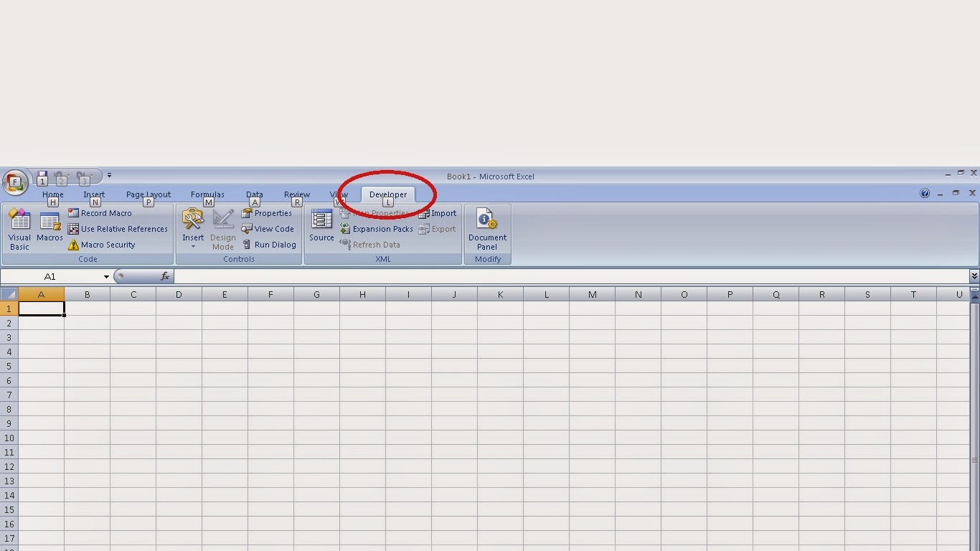Screen dimensions: 980x551
Task: Select column A header
Action: (x=41, y=294)
